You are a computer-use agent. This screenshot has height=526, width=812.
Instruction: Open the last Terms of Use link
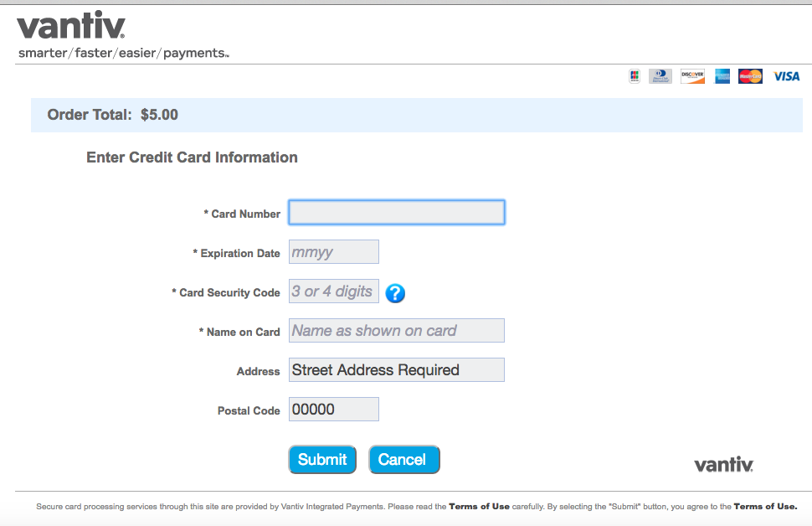coord(765,506)
